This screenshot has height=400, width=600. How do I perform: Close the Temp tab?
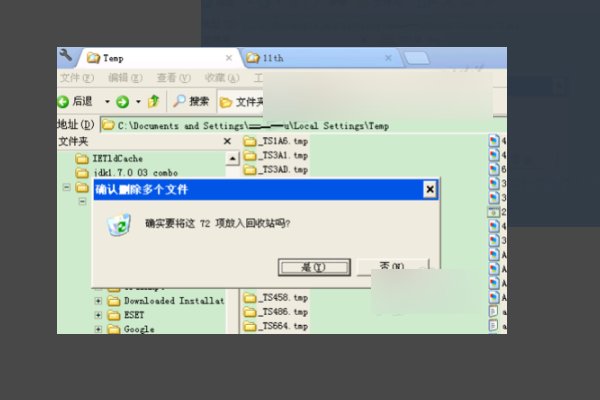(x=229, y=58)
